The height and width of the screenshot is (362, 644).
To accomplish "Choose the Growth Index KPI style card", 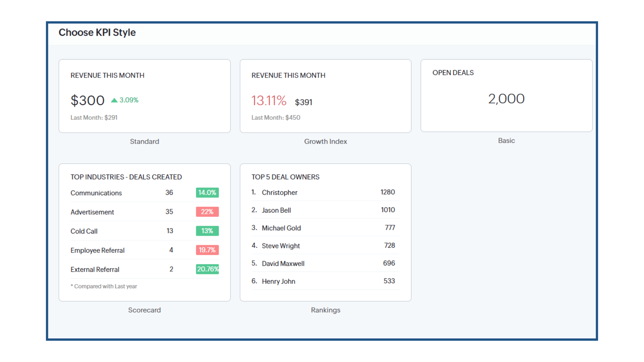I will (325, 96).
